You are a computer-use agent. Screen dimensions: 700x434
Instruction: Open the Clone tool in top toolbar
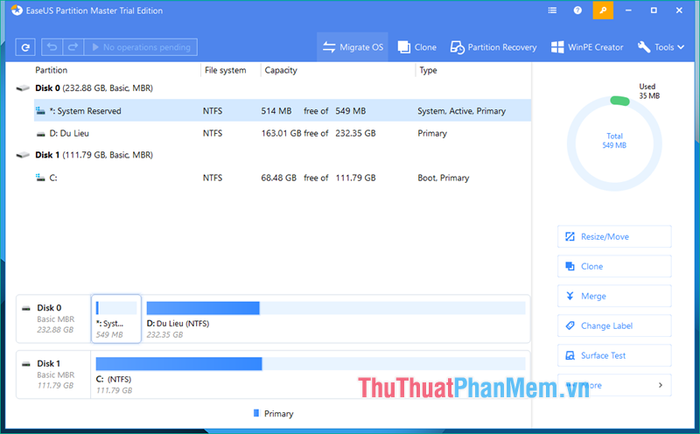417,47
